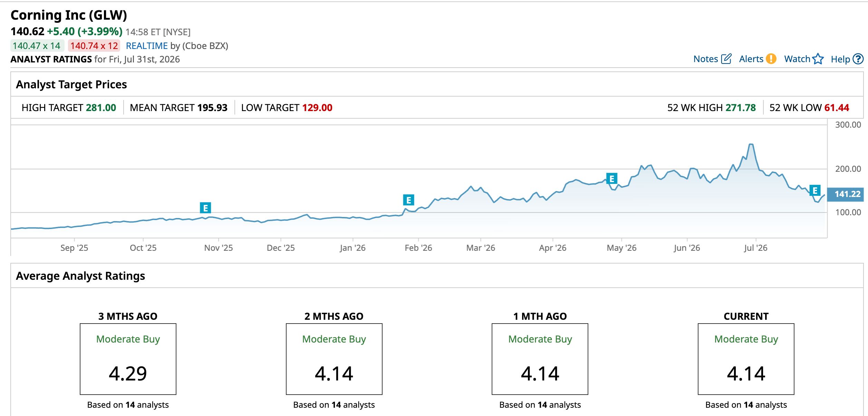Click the orange Alerts exclamation icon
The height and width of the screenshot is (416, 868).
(771, 59)
